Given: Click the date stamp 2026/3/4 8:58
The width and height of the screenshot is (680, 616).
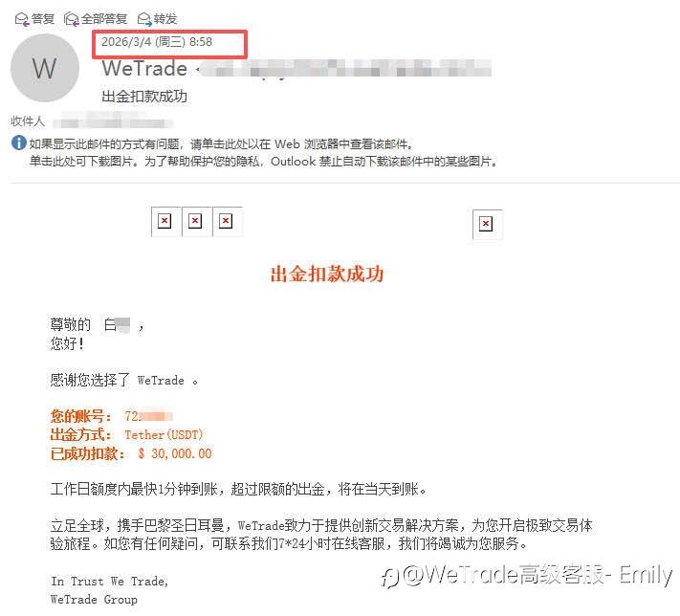Looking at the screenshot, I should coord(157,42).
